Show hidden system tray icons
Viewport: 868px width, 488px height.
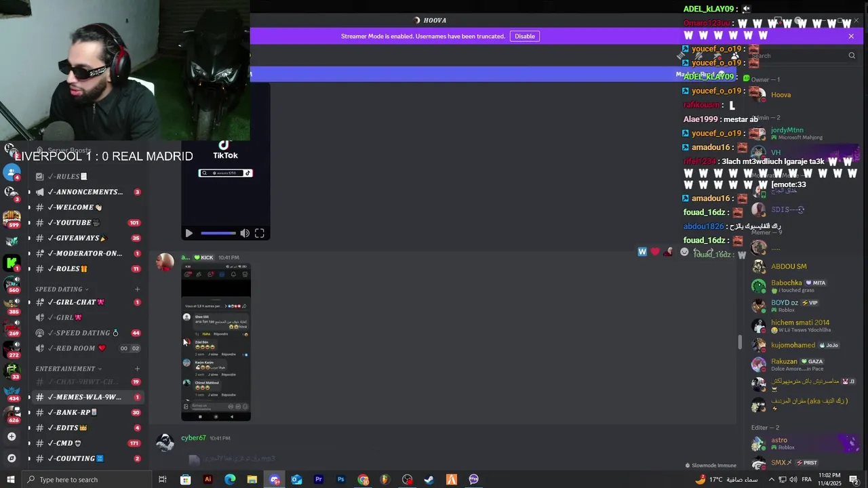771,479
